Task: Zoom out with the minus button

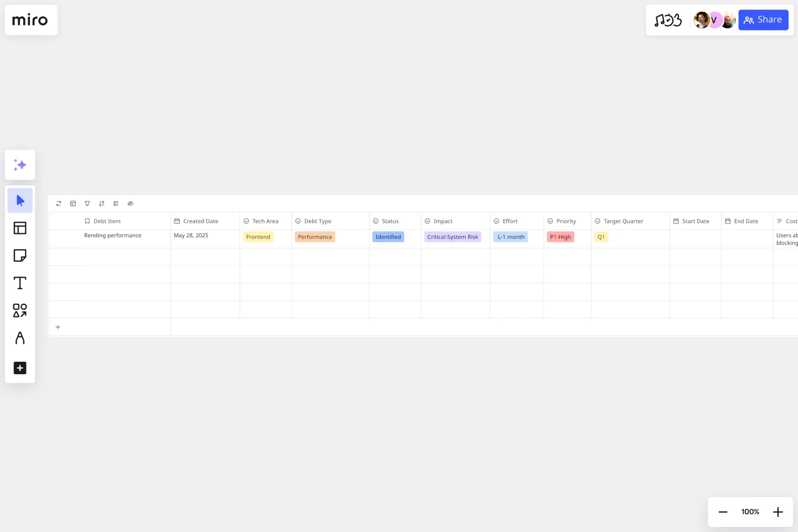Action: pos(723,512)
